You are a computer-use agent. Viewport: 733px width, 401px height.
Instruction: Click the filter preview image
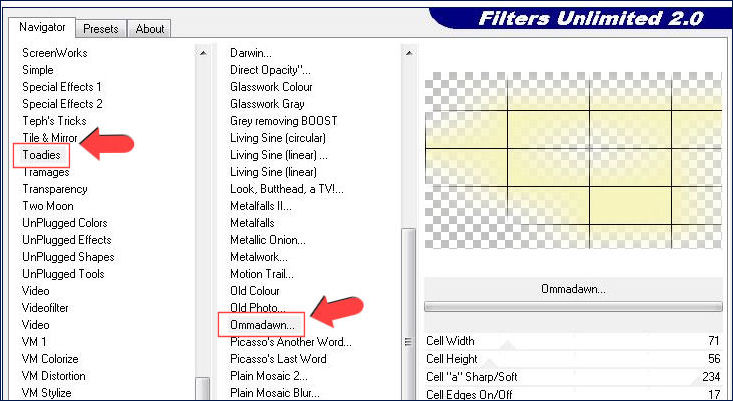pyautogui.click(x=573, y=165)
